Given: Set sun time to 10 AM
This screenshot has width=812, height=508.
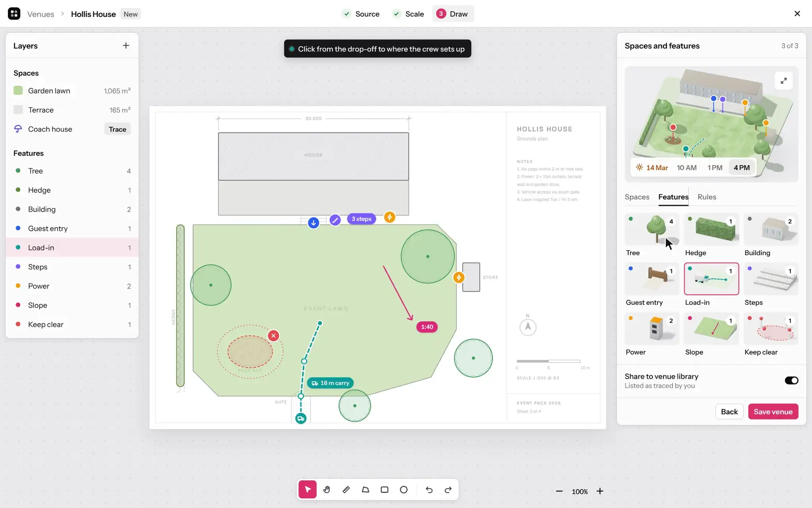Looking at the screenshot, I should click(x=687, y=167).
